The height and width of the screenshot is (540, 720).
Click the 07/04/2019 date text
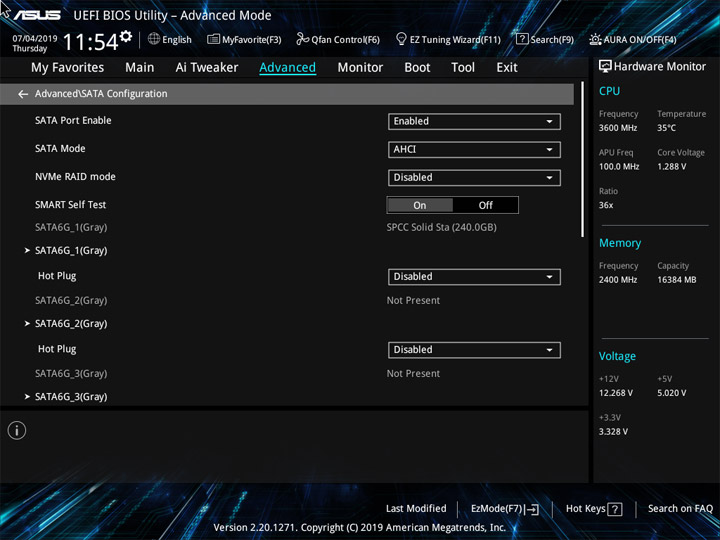35,39
